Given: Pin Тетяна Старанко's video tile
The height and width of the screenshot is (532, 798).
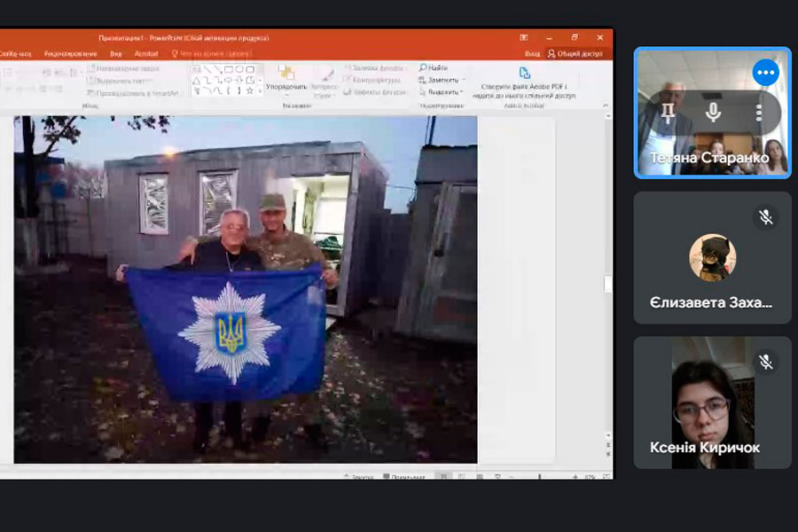Looking at the screenshot, I should [x=667, y=112].
